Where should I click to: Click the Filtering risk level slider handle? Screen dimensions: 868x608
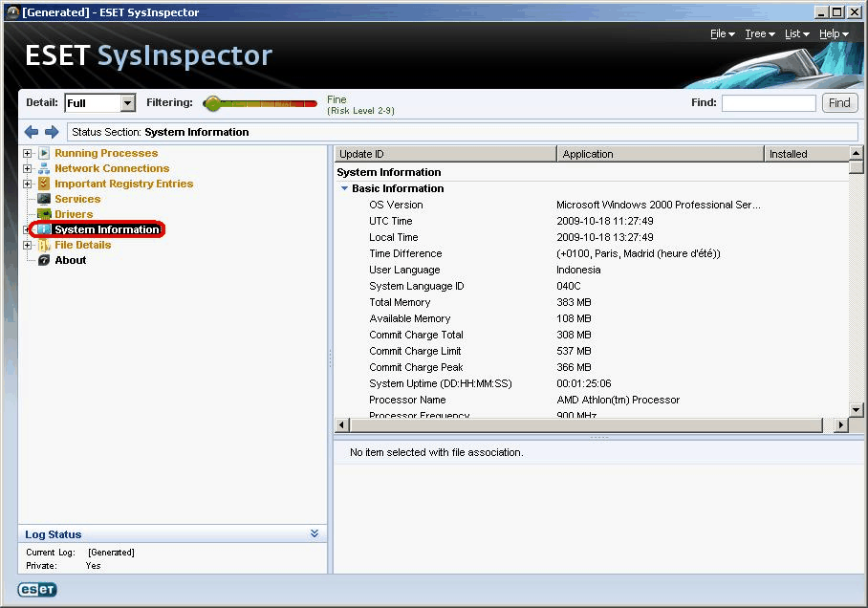tap(212, 103)
